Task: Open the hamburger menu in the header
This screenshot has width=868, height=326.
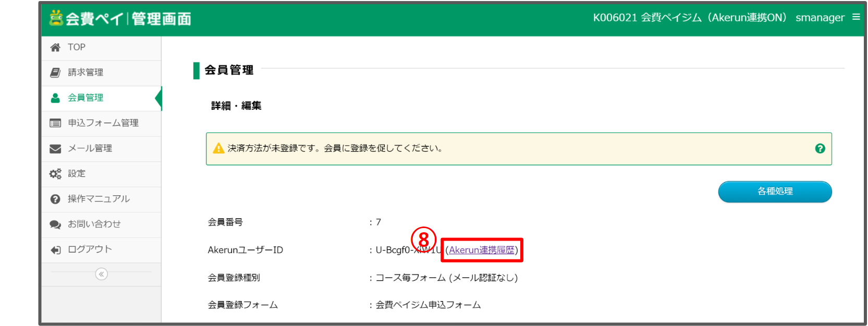Action: tap(856, 17)
